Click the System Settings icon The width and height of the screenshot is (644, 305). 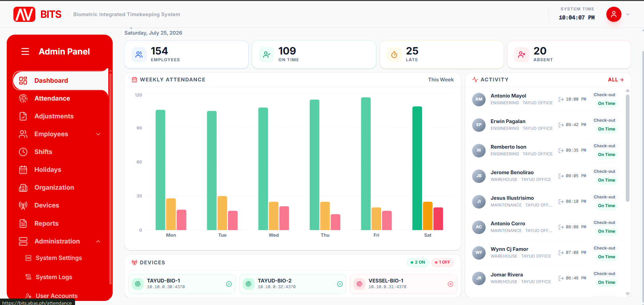click(28, 258)
